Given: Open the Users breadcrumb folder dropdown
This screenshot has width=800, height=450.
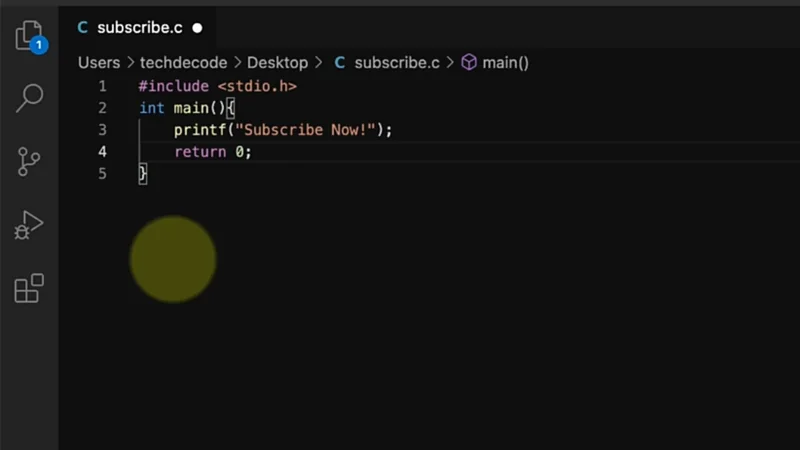Looking at the screenshot, I should point(99,62).
